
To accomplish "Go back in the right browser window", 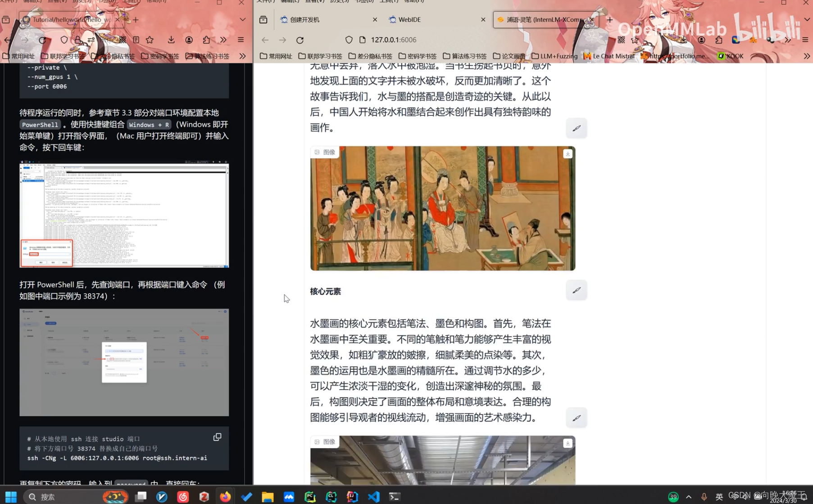I will click(265, 40).
